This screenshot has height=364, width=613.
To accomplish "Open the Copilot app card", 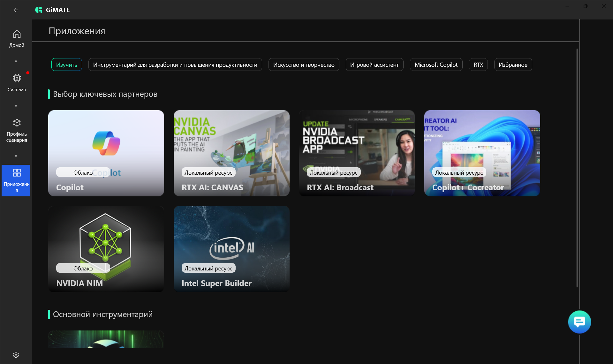I will [x=106, y=153].
